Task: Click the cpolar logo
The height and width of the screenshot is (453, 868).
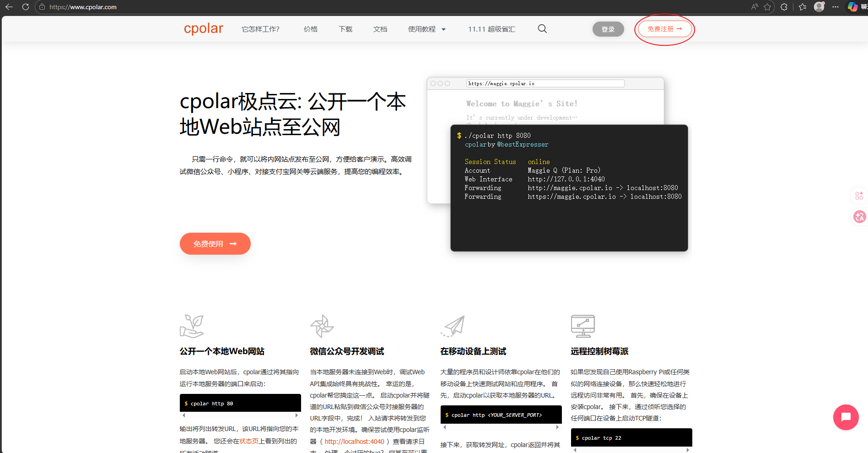Action: 203,28
